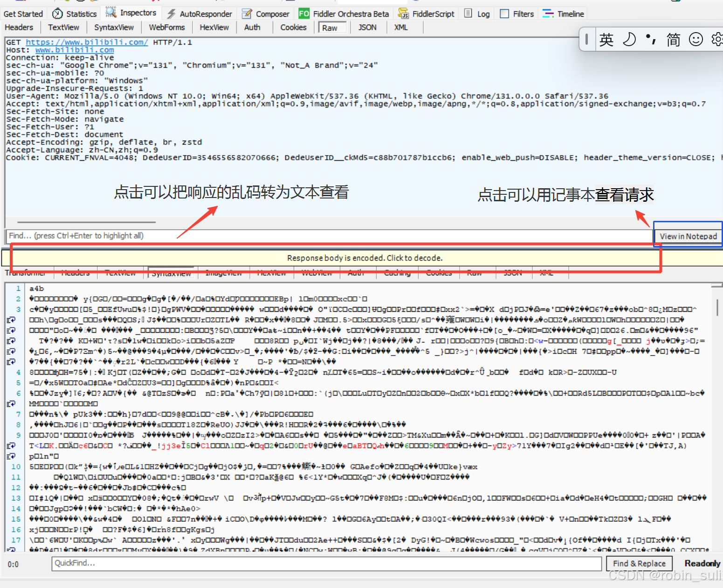The height and width of the screenshot is (588, 723).
Task: Click the User-Agent header line
Action: click(307, 96)
